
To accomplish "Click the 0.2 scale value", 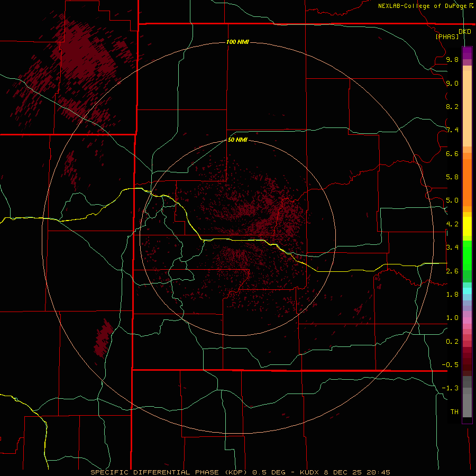I will tap(452, 342).
